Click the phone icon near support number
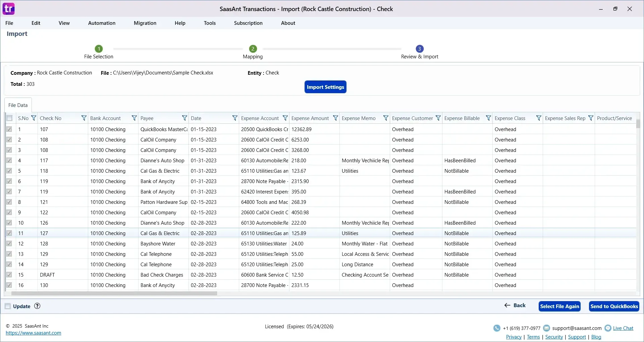The height and width of the screenshot is (342, 644). point(497,328)
